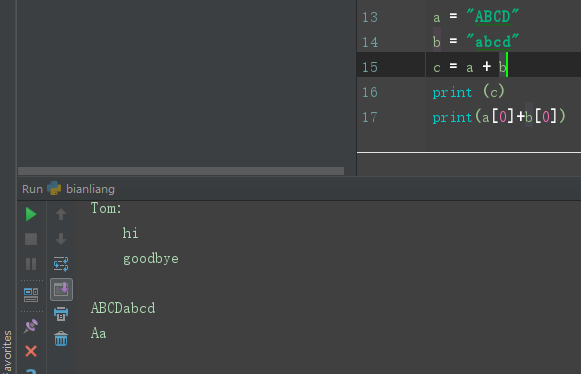This screenshot has height=374, width=581.
Task: Click the string "abcd" on line 14
Action: point(492,42)
